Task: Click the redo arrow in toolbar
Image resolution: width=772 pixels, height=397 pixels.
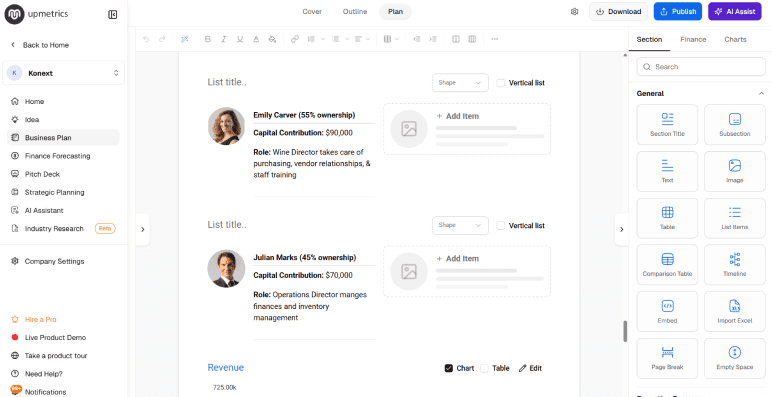Action: [162, 39]
